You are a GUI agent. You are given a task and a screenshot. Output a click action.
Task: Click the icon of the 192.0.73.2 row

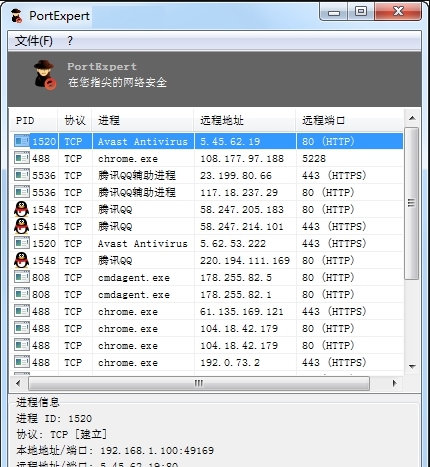tap(22, 362)
